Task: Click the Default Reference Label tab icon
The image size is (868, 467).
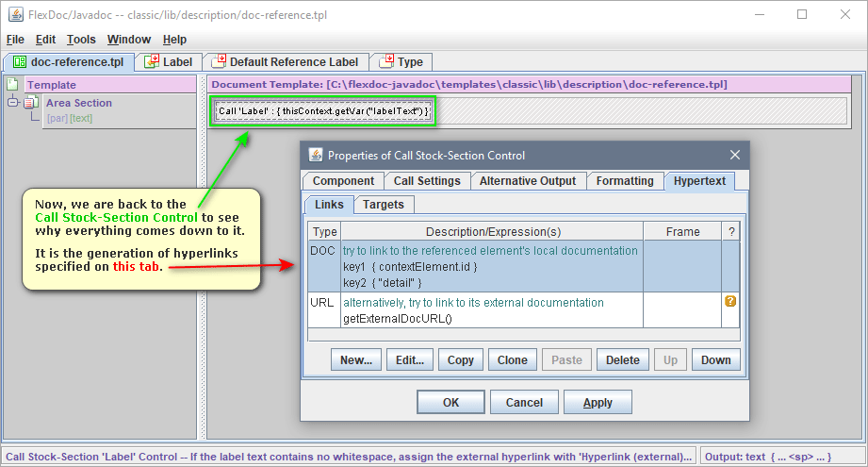Action: coord(218,62)
